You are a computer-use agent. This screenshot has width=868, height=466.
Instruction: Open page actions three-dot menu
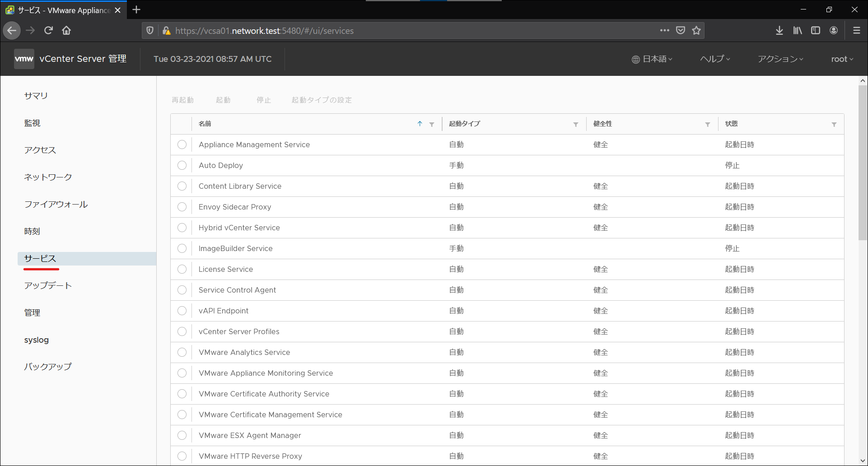pos(664,30)
